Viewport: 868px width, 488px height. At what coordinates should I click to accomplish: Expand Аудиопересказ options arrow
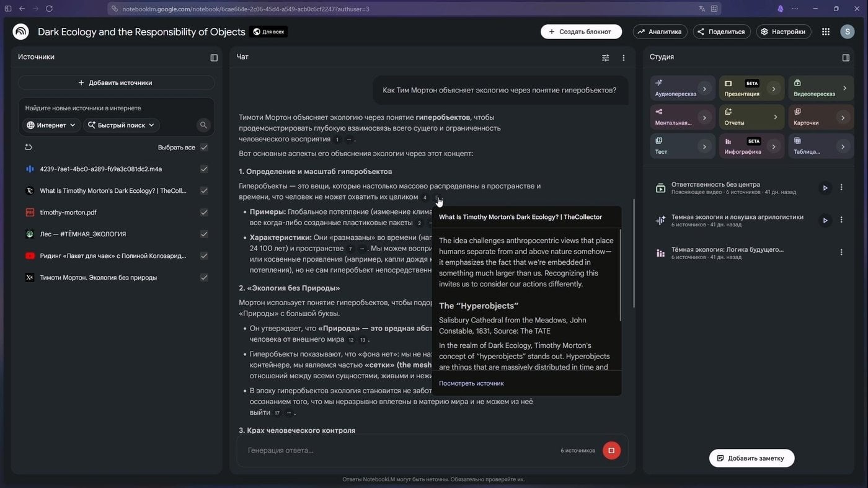[704, 89]
